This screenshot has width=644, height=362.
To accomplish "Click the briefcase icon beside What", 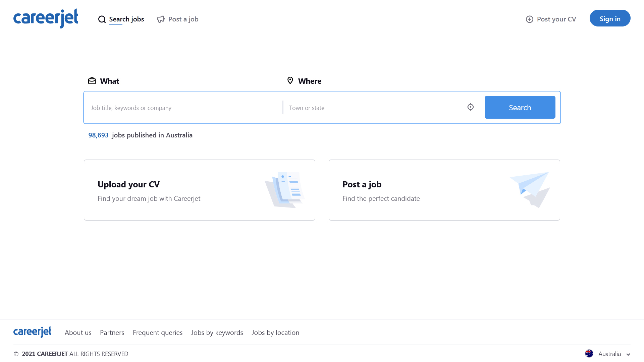I will coord(91,80).
